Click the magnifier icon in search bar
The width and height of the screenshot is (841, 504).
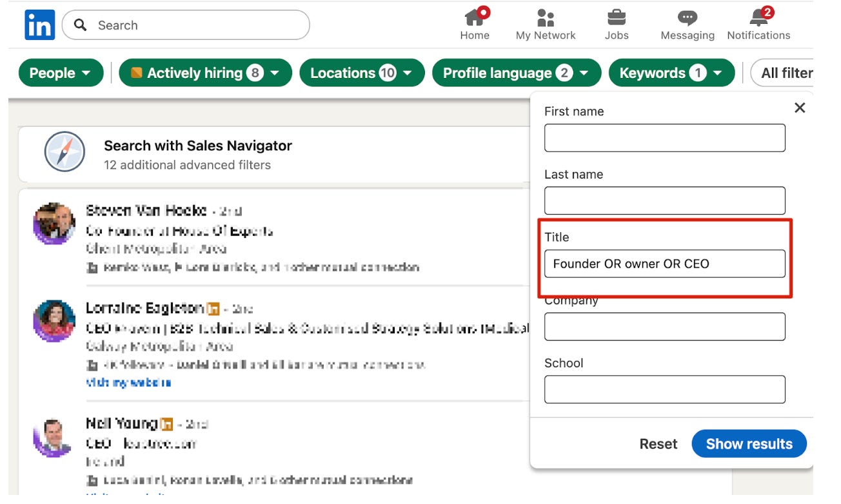80,25
